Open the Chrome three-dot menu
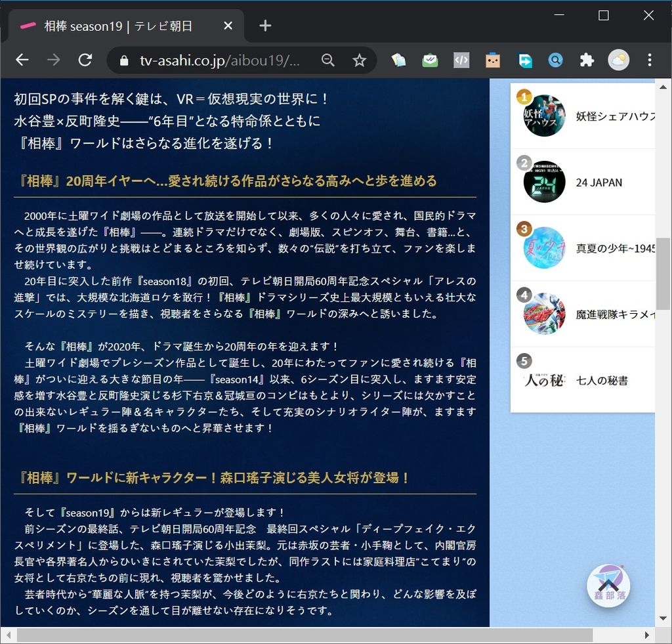 coord(650,60)
